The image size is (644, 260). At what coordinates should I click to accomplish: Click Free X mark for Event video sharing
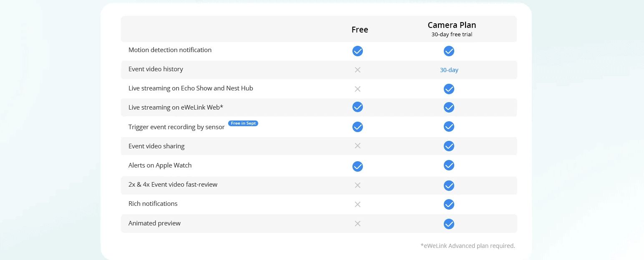pyautogui.click(x=357, y=145)
